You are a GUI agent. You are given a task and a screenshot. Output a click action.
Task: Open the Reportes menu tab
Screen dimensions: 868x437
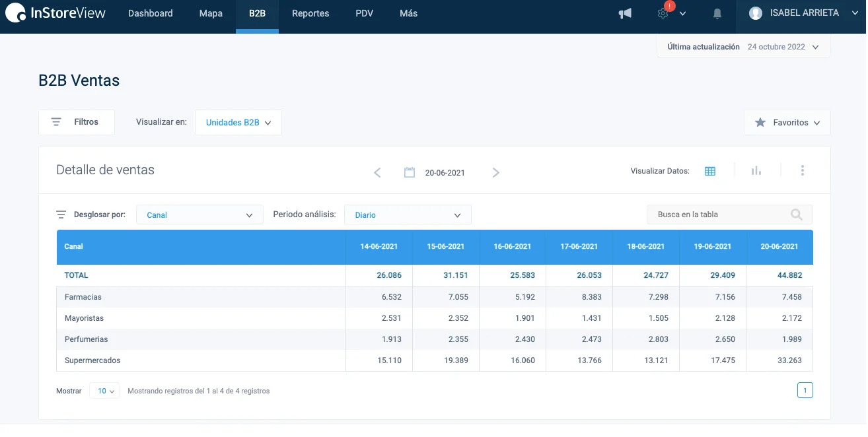pos(310,13)
